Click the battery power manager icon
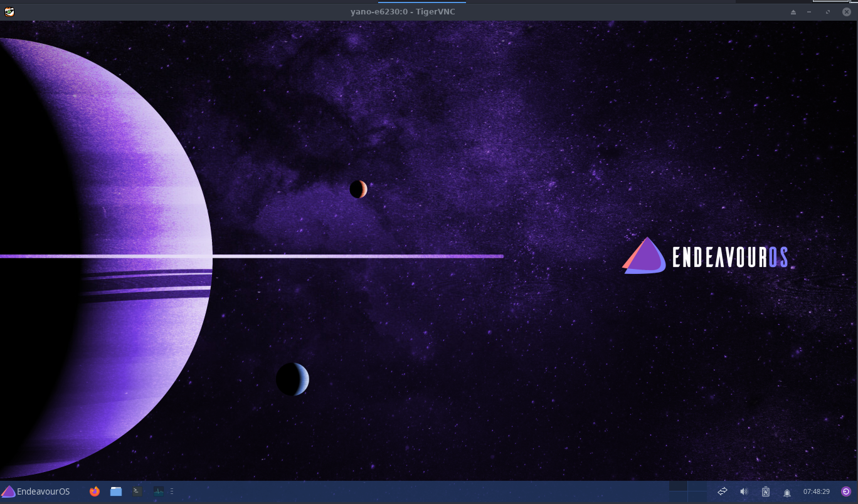The image size is (858, 504). coord(765,491)
